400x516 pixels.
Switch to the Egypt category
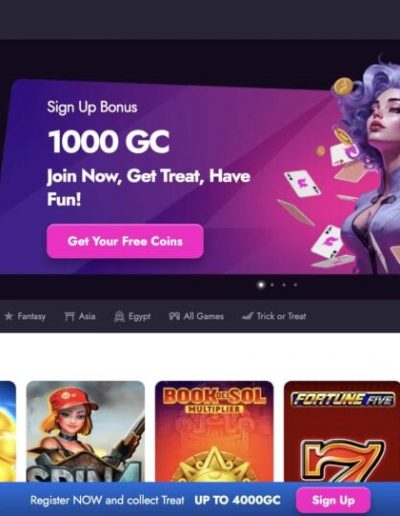tap(132, 316)
